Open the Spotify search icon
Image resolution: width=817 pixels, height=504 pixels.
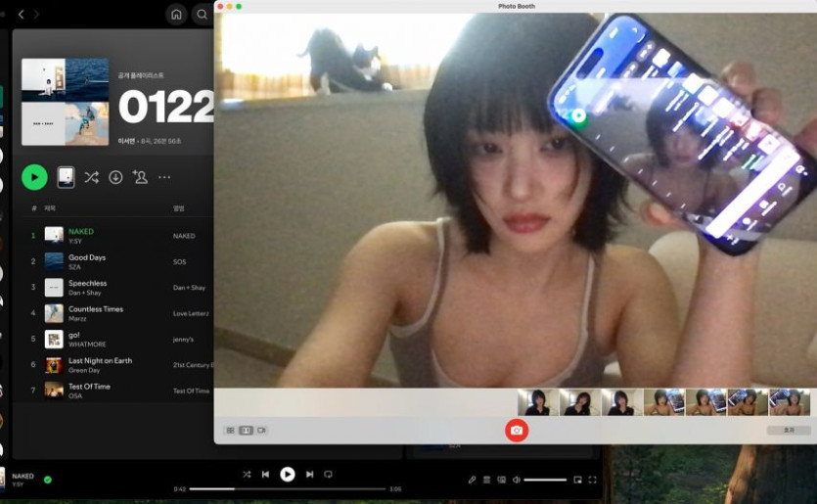(x=203, y=14)
